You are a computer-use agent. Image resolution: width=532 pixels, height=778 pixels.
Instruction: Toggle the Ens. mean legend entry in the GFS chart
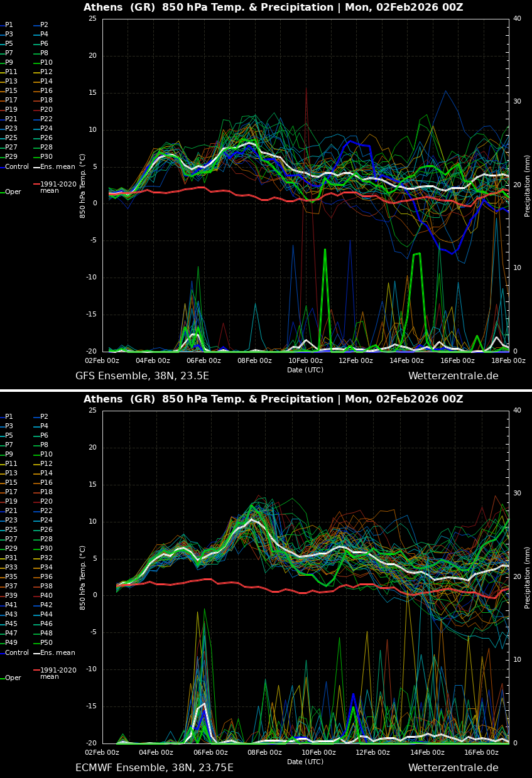click(57, 167)
